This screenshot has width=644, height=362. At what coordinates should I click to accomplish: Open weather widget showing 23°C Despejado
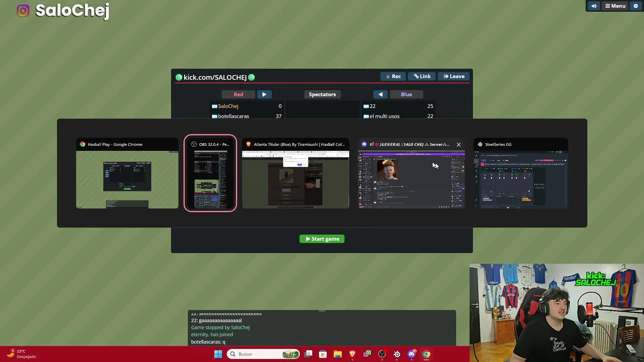(21, 354)
